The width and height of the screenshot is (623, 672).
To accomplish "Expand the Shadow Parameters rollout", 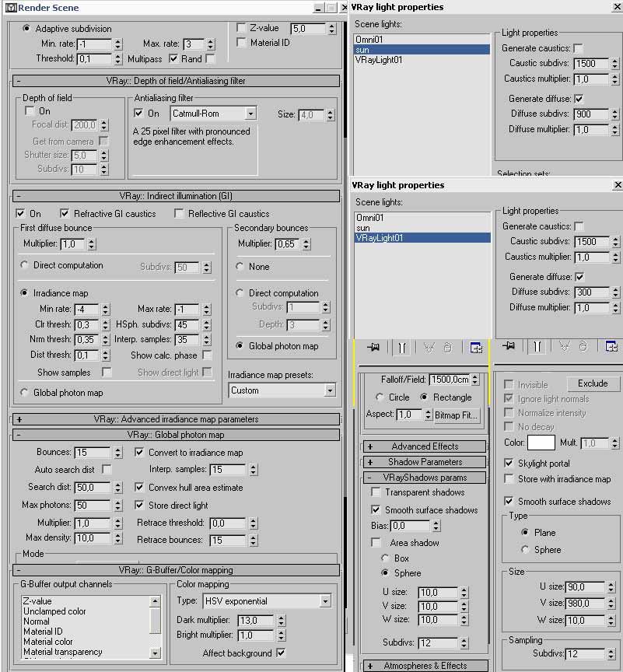I will coord(425,462).
